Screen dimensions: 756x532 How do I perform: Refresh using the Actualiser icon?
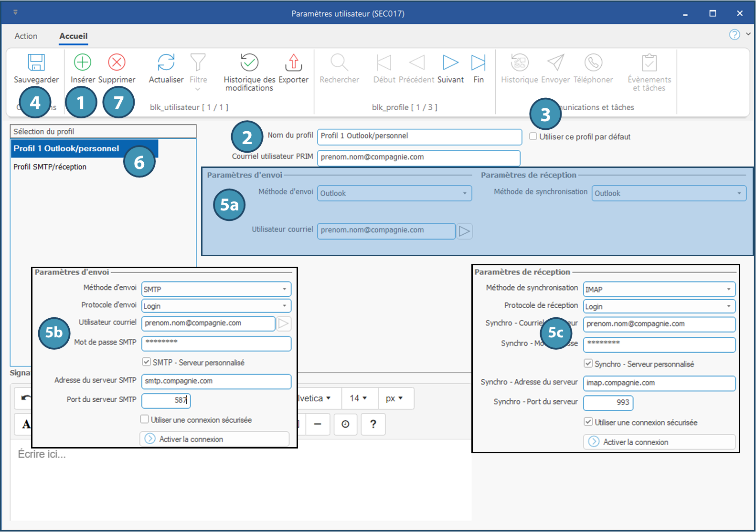[166, 63]
